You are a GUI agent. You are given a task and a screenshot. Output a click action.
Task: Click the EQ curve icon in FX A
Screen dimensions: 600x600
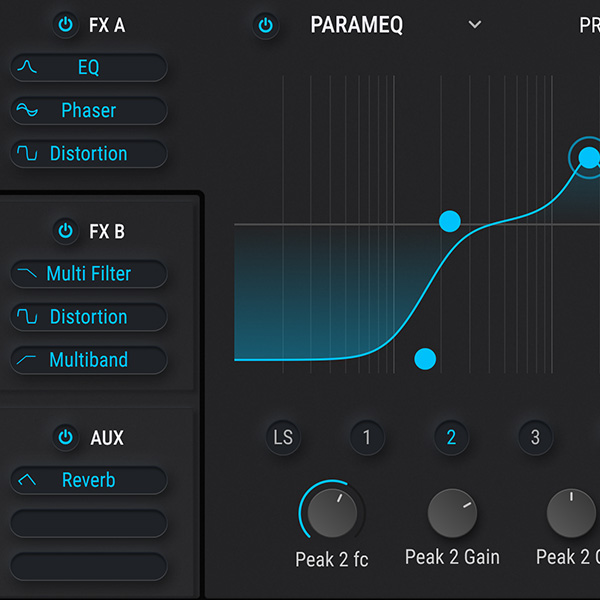[x=29, y=68]
